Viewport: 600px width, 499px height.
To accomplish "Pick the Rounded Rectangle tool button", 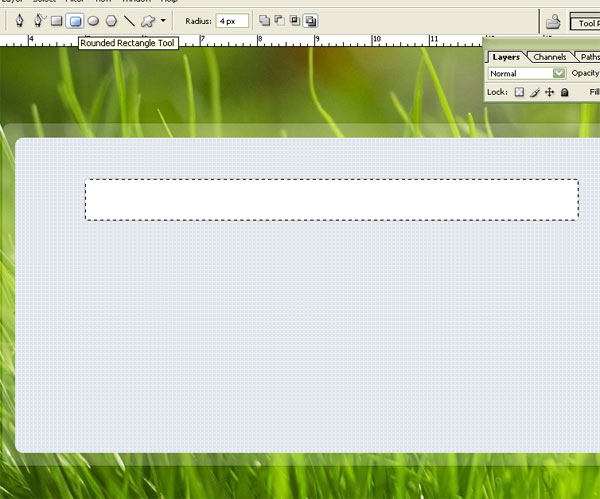I will point(75,21).
